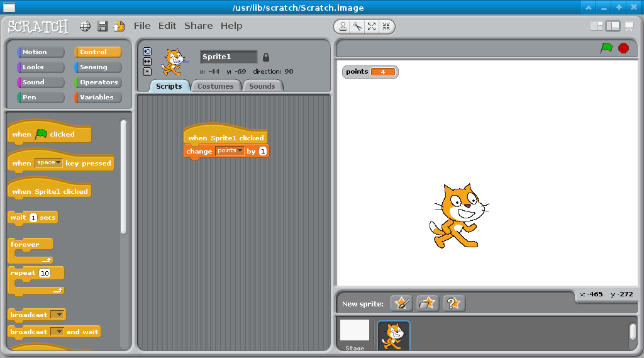Select the grow sprite tool

(x=372, y=26)
